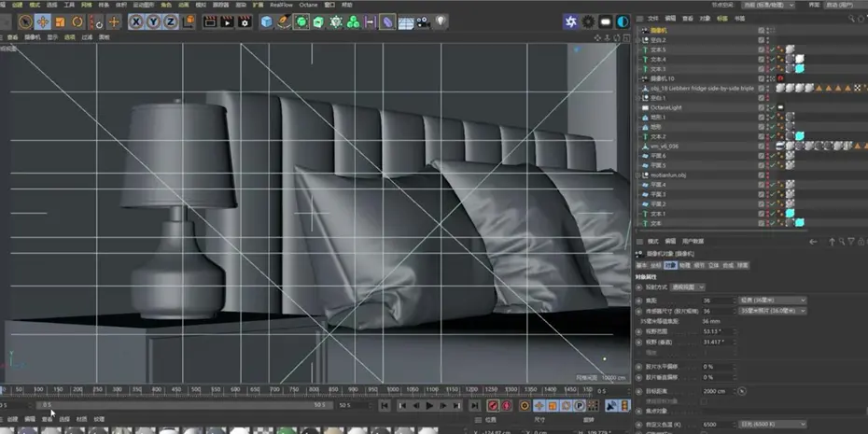The width and height of the screenshot is (868, 434).
Task: Toggle layer checkbox for vm_v6_036
Action: [762, 147]
